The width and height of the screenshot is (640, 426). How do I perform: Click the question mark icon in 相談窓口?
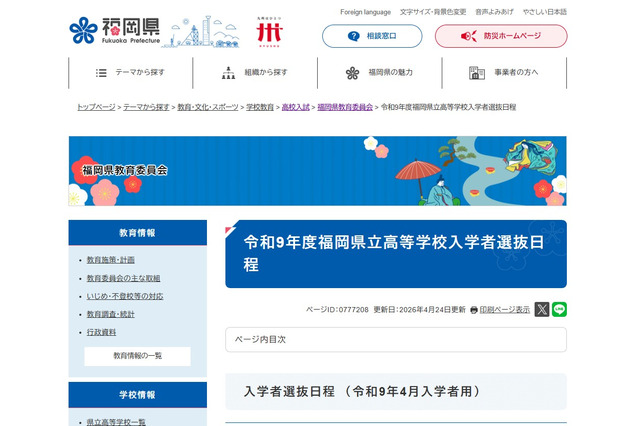coord(353,36)
